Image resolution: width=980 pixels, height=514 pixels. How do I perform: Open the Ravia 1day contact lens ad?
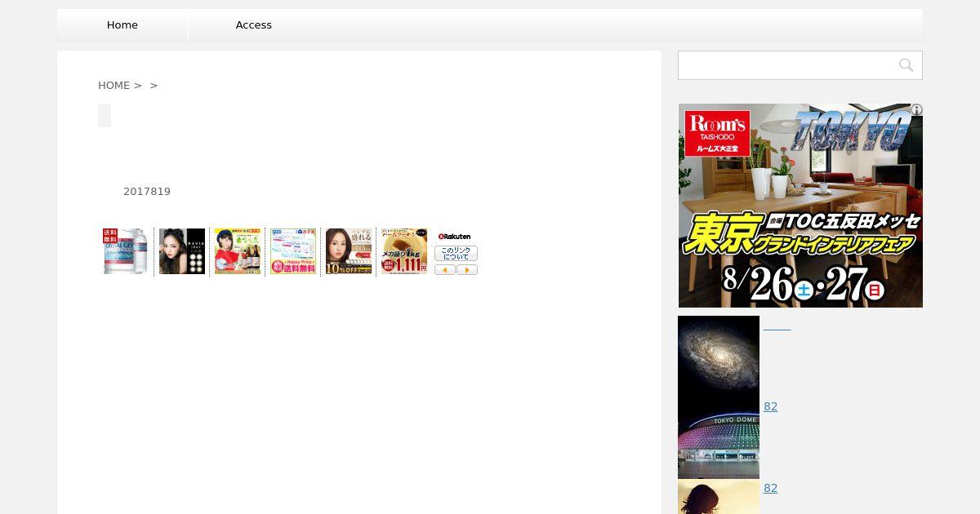(182, 251)
